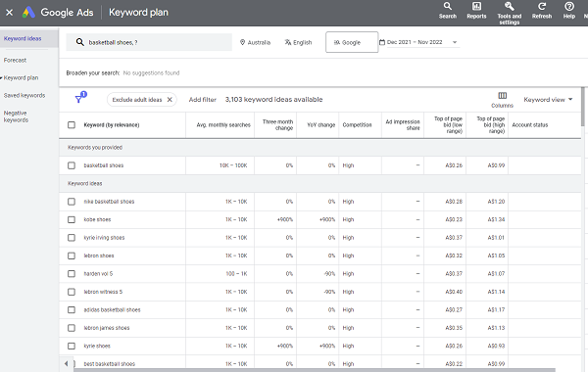Screen dimensions: 588x372
Task: Check the adidas basketball shoes checkbox
Action: (72, 309)
